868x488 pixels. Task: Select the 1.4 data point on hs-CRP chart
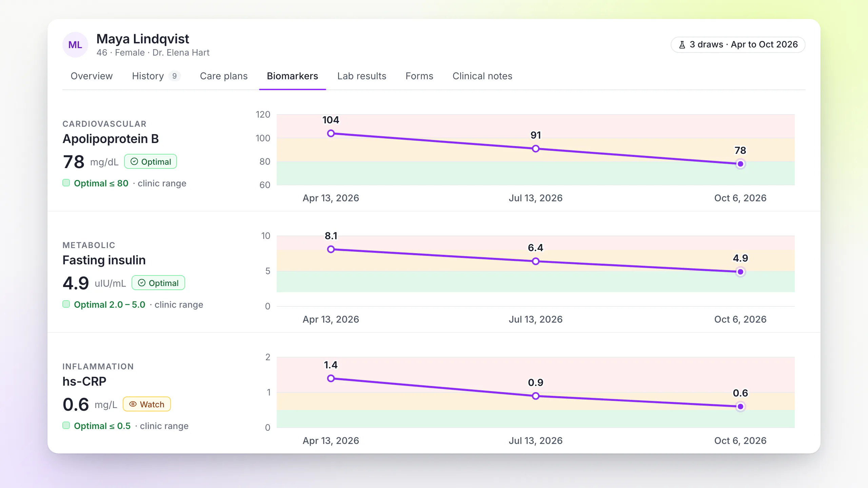click(x=331, y=378)
